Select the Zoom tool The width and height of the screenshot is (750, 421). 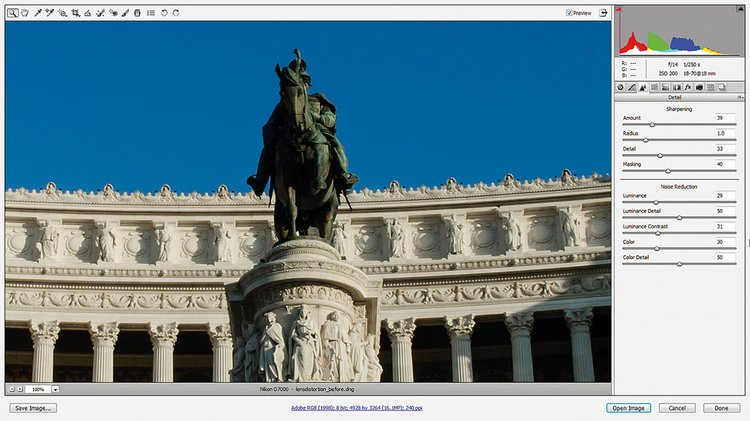click(12, 13)
